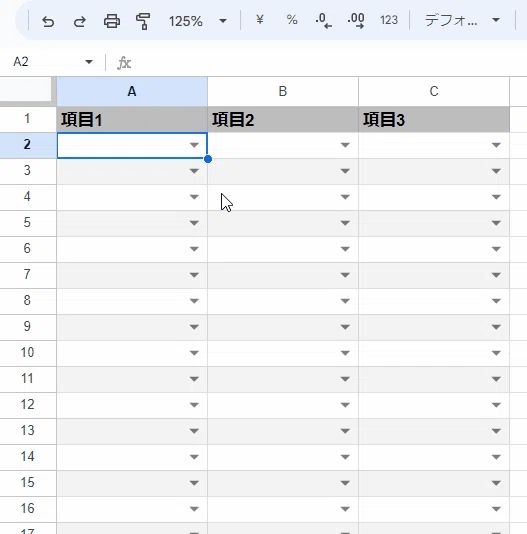Increase decimal places button

tap(356, 21)
